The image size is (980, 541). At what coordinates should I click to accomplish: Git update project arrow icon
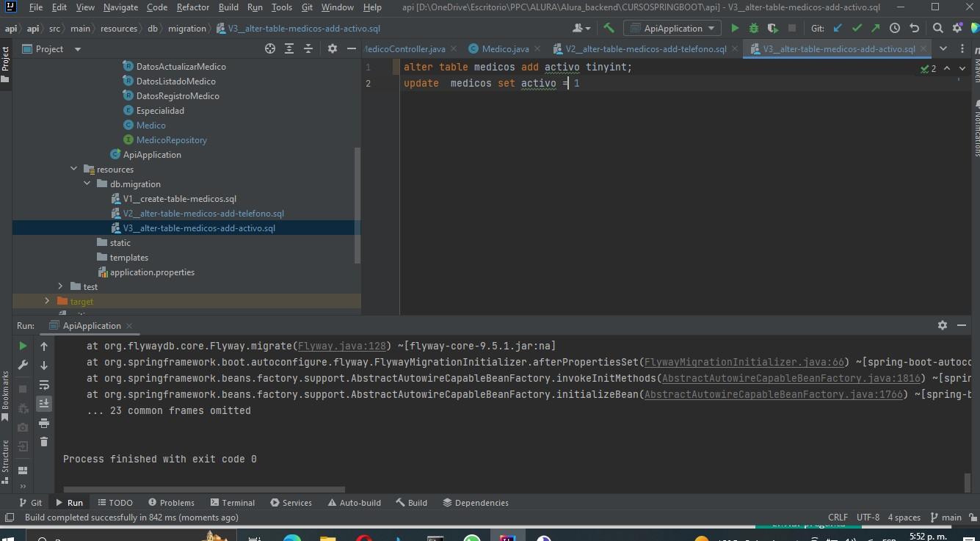tap(838, 28)
